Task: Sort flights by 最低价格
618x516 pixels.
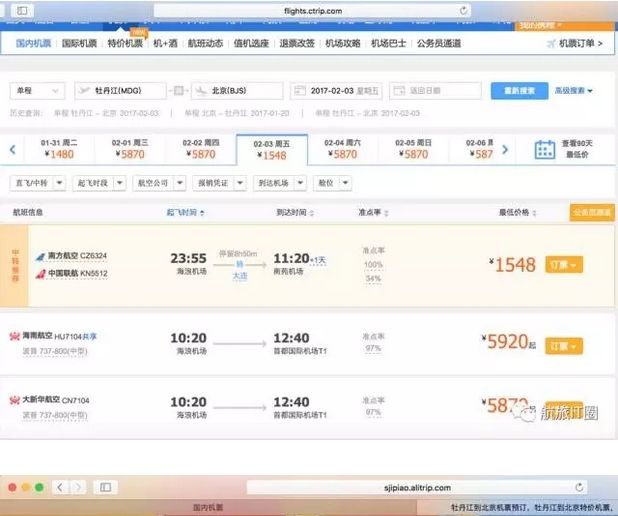Action: click(517, 213)
